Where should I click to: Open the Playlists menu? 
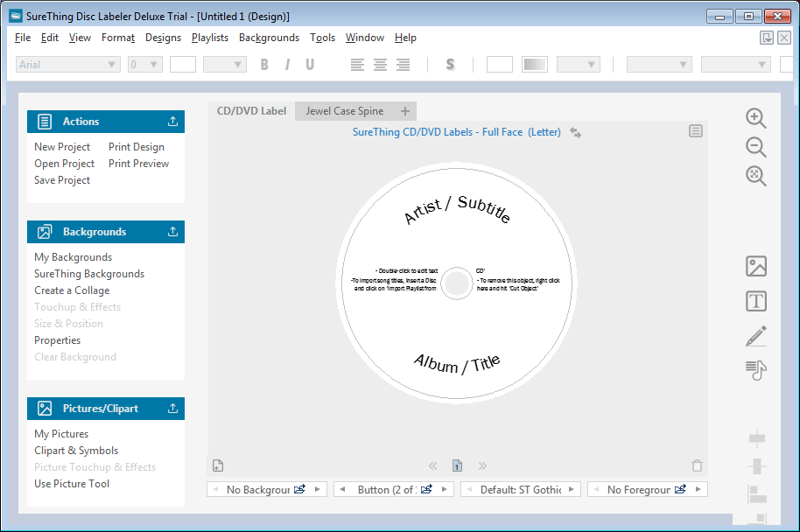click(x=210, y=38)
